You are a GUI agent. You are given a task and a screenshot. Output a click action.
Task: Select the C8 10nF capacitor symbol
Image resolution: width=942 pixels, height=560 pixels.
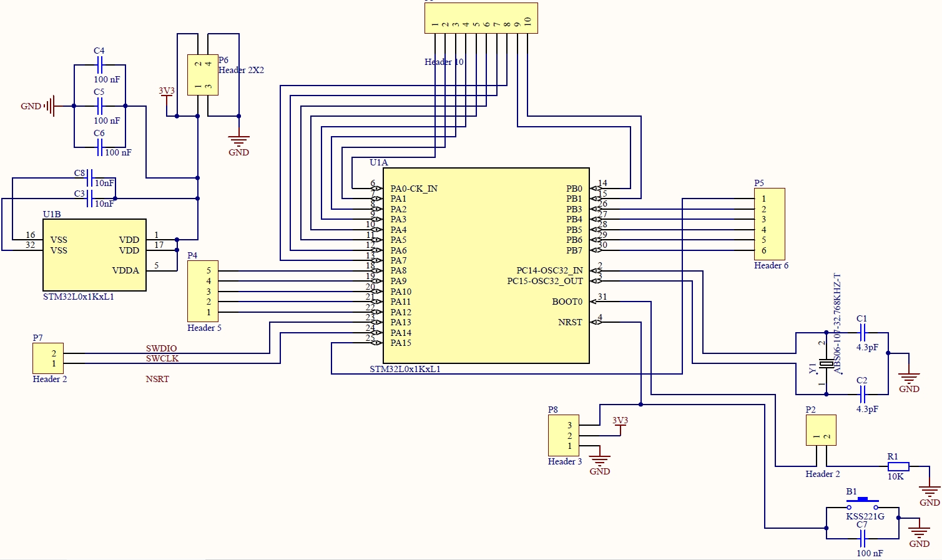coord(90,178)
